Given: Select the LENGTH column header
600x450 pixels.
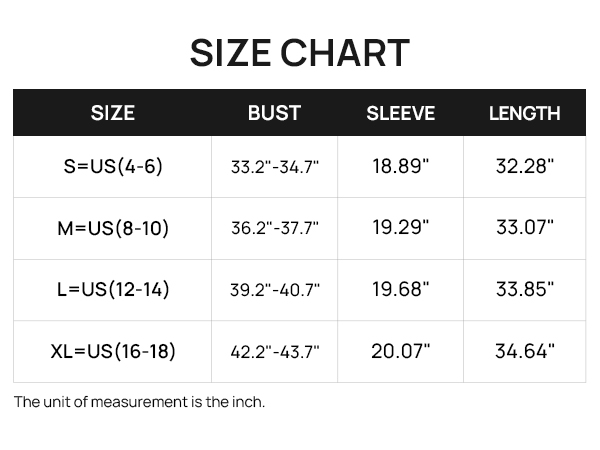Looking at the screenshot, I should coord(525,113).
